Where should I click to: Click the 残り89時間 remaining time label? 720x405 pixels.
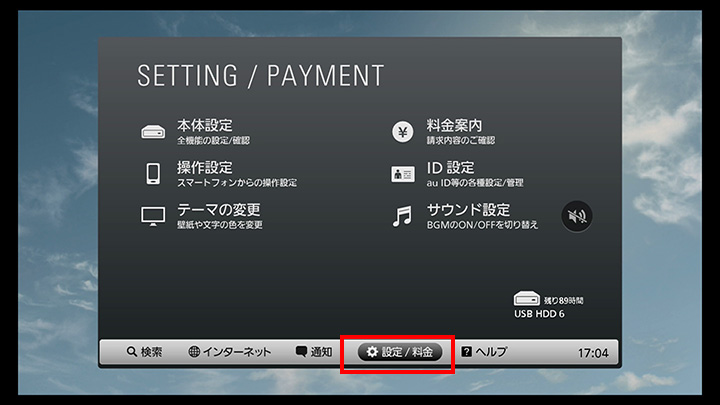point(563,301)
